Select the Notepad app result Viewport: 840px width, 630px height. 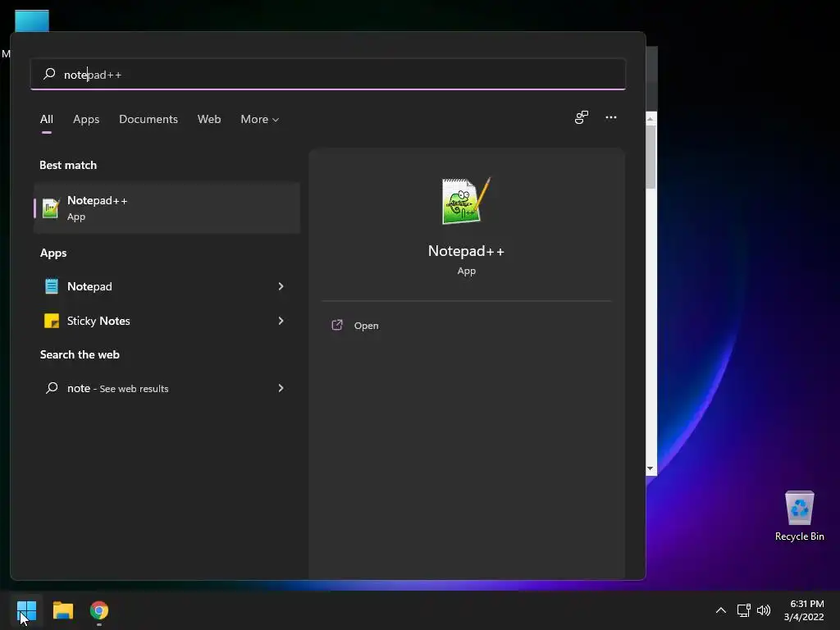[x=167, y=286]
